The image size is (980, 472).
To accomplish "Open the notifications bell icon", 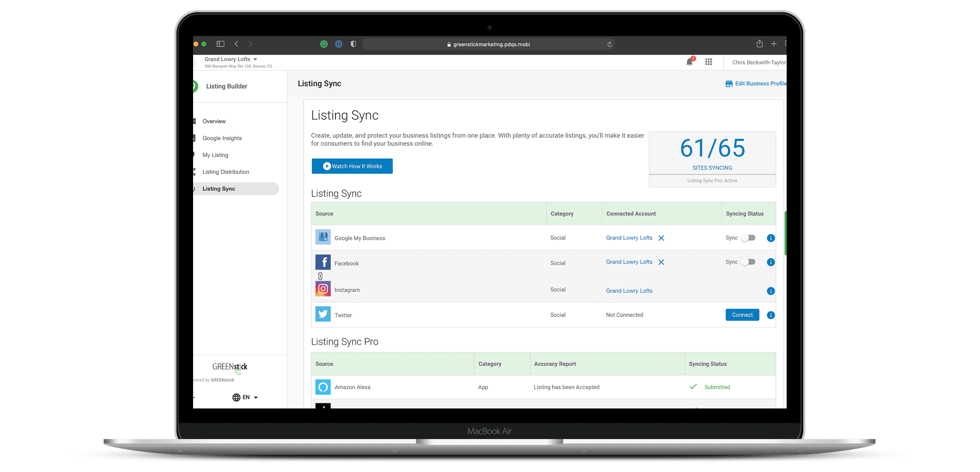I will (689, 62).
